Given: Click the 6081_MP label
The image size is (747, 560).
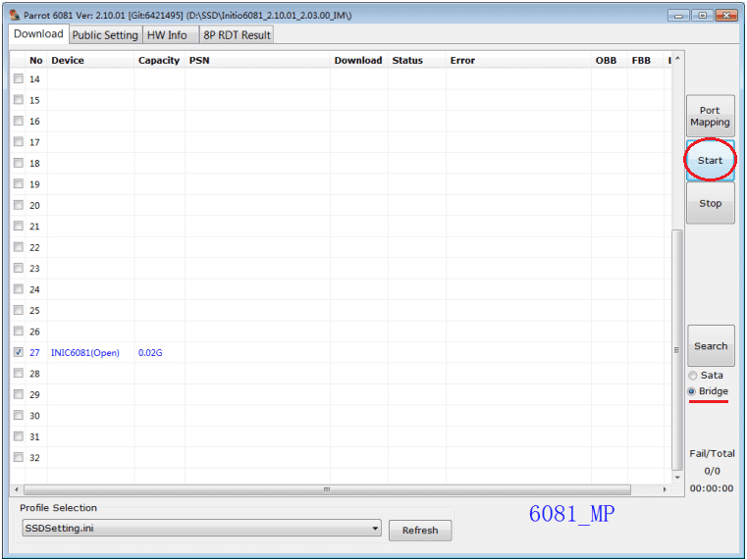Looking at the screenshot, I should click(x=571, y=514).
